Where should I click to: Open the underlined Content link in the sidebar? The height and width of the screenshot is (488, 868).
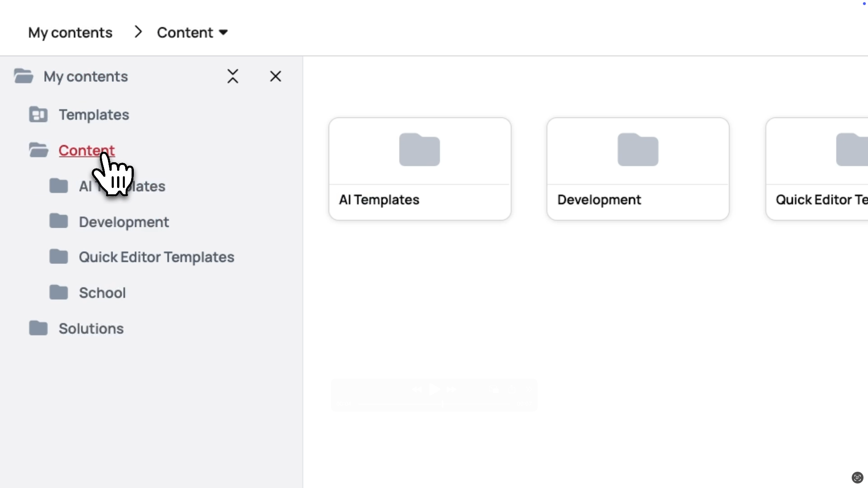pyautogui.click(x=86, y=150)
